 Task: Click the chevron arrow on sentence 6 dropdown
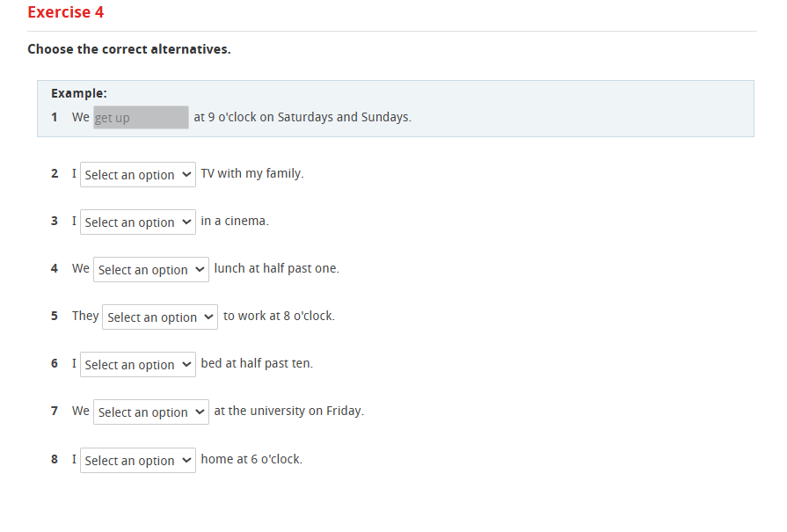(x=186, y=364)
